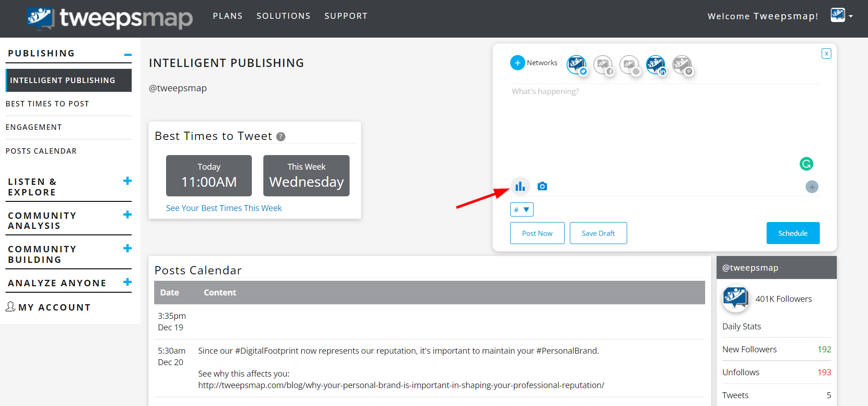Collapse the Publishing section
Image resolution: width=868 pixels, height=406 pixels.
(x=128, y=55)
